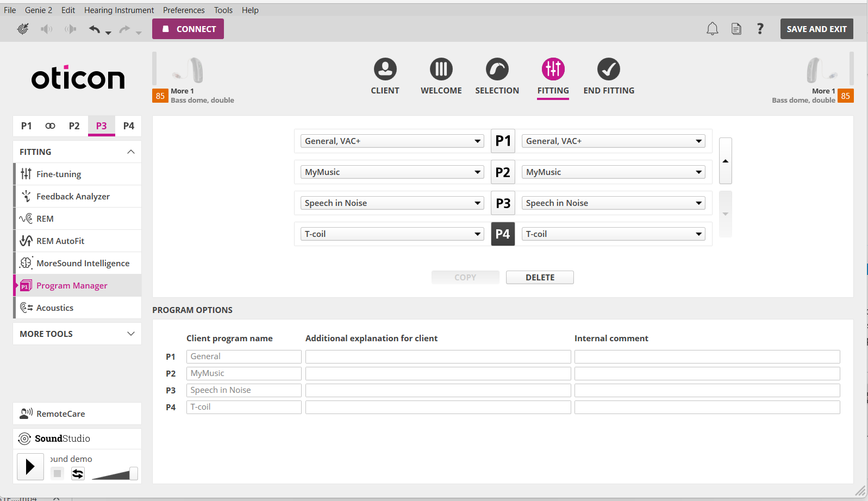The width and height of the screenshot is (868, 501).
Task: Open the File menu
Action: coord(10,10)
